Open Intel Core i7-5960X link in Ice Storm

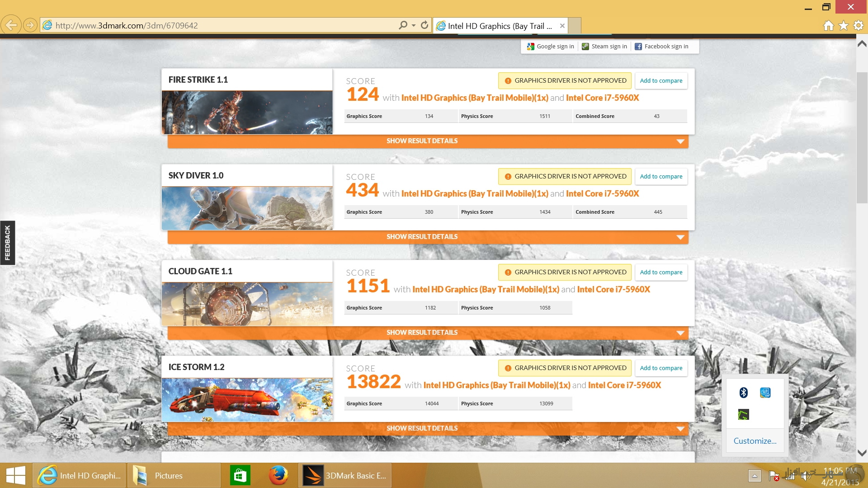tap(624, 385)
